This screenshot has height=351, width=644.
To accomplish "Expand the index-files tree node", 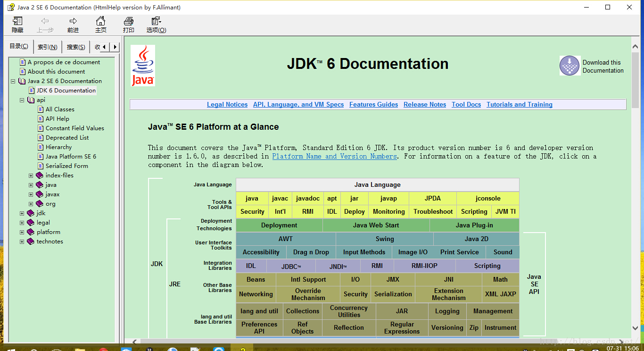I will (x=31, y=175).
